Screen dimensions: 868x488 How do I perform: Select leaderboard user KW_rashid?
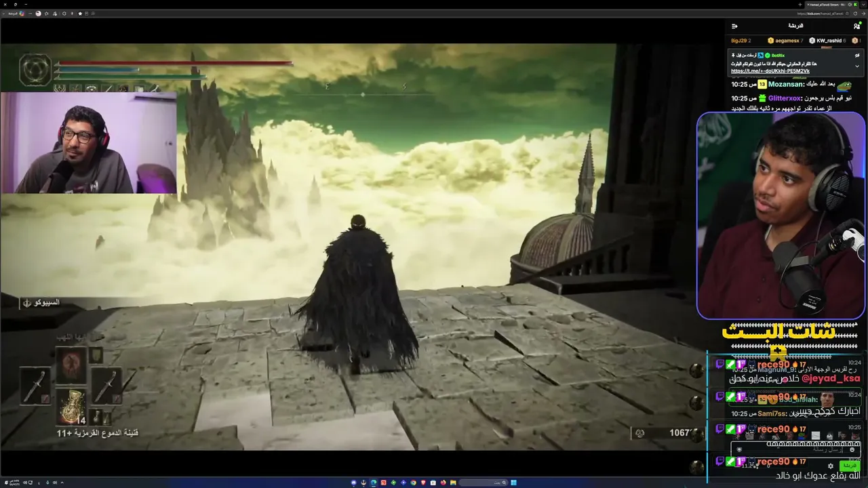[x=827, y=41]
